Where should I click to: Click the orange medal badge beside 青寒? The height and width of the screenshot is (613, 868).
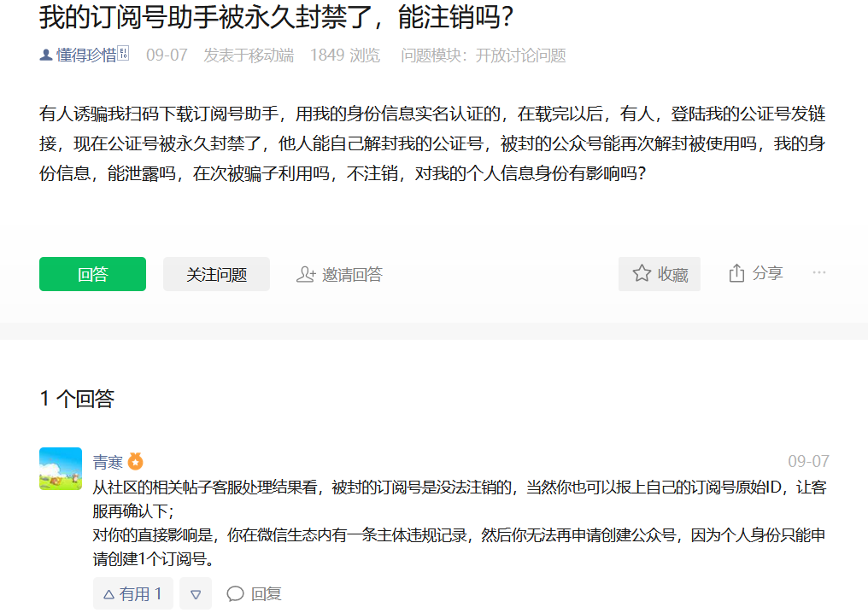[136, 461]
